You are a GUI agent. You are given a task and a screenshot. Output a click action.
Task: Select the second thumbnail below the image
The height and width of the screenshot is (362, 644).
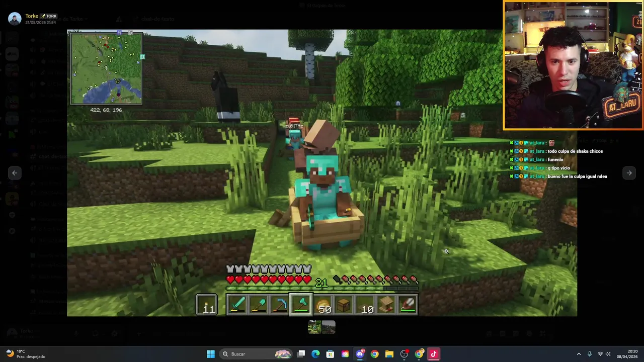329,327
